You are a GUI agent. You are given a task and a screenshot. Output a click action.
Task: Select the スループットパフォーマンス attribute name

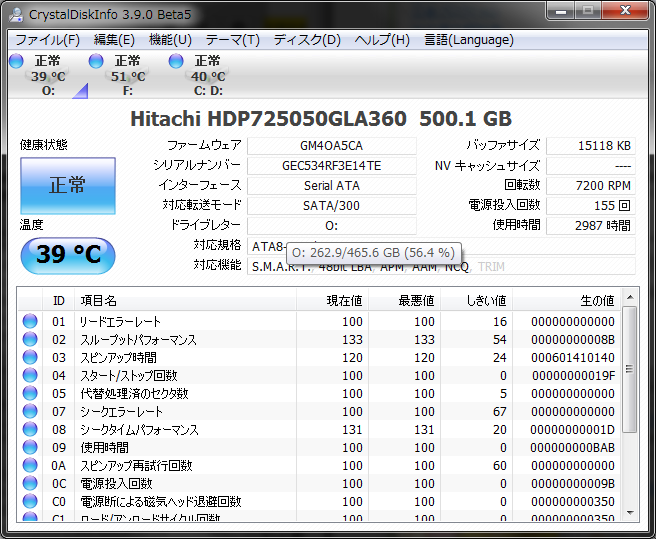138,339
